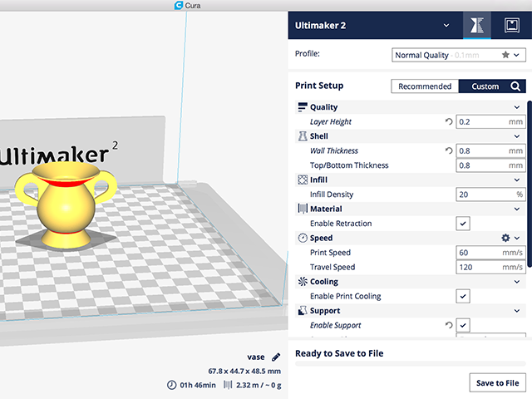This screenshot has height=399, width=532.
Task: Click the print time clock icon
Action: [x=172, y=385]
